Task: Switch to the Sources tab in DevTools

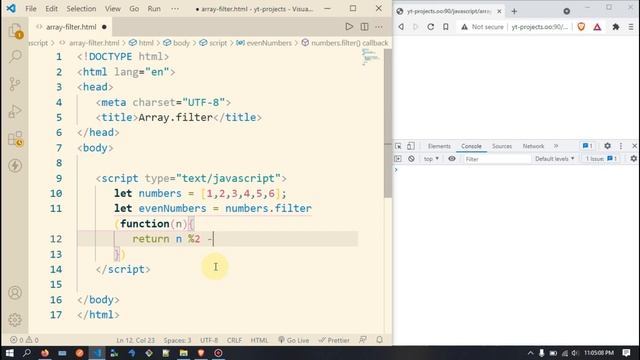Action: pyautogui.click(x=502, y=146)
